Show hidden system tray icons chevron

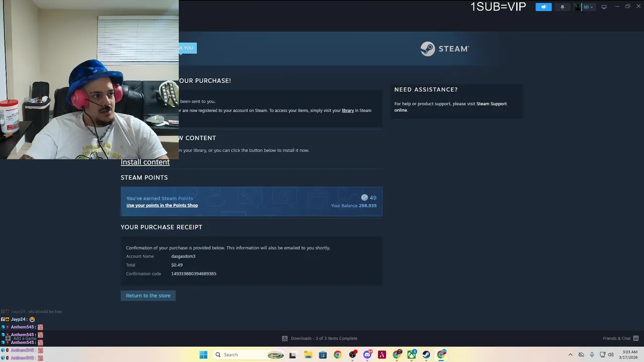pos(570,354)
